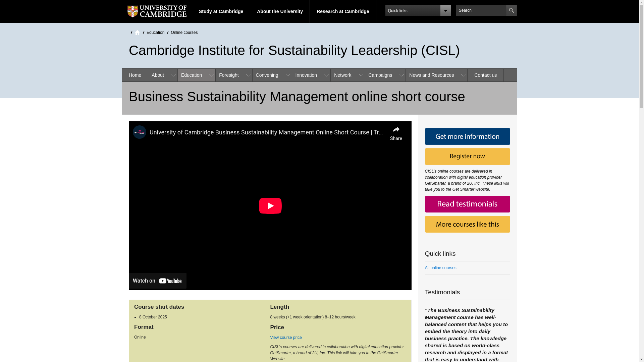
Task: Click the video title text link
Action: click(266, 132)
